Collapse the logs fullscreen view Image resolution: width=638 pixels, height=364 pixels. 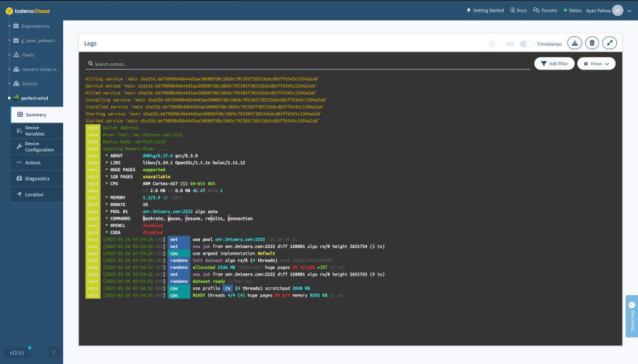click(610, 43)
